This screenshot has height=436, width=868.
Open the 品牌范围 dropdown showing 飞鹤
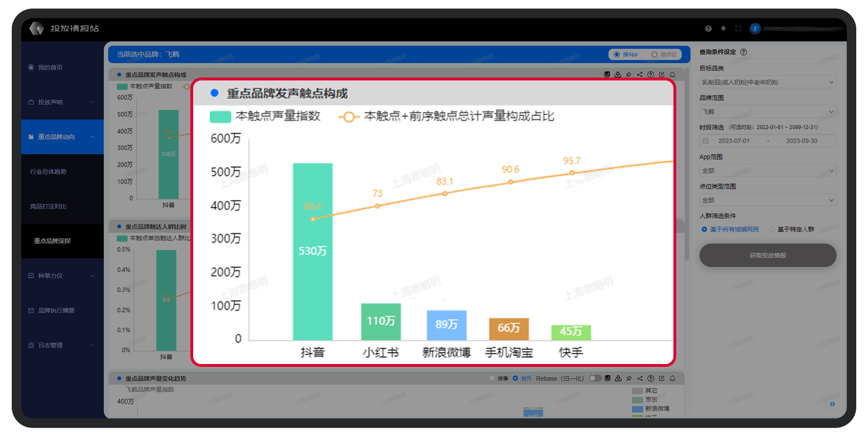coord(768,112)
